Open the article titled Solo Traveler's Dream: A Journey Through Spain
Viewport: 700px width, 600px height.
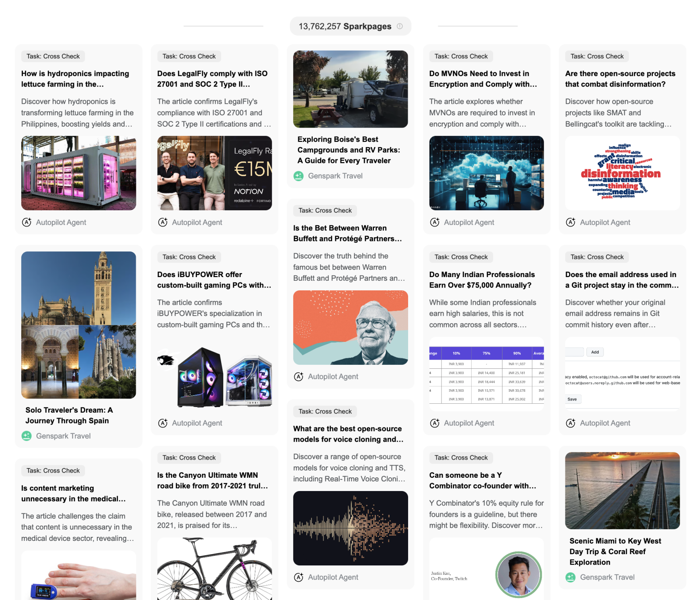pyautogui.click(x=69, y=415)
